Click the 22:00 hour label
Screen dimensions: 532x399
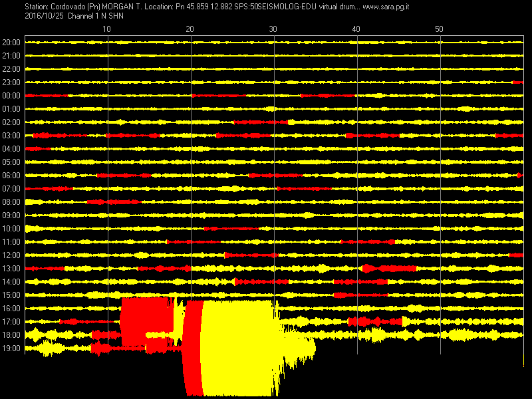(x=11, y=69)
